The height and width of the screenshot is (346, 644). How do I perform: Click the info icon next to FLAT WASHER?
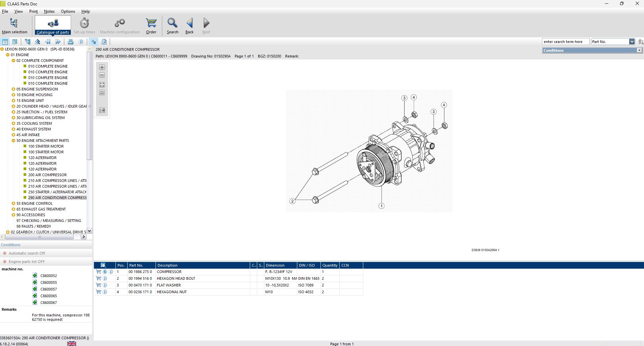(x=105, y=285)
